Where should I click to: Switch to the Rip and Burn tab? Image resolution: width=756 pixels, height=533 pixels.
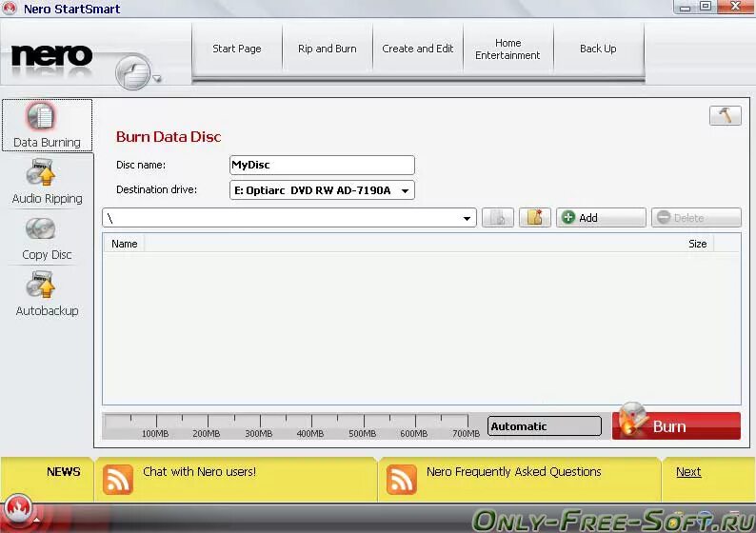pyautogui.click(x=328, y=49)
